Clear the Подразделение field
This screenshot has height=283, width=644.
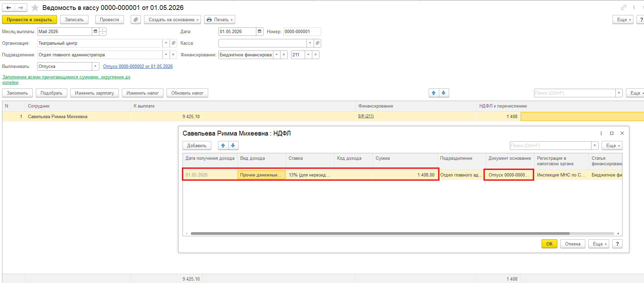point(173,55)
